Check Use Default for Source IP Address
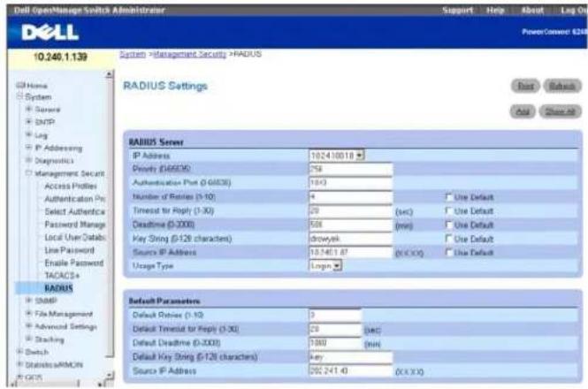Viewport: 588px width, 389px height. (x=448, y=252)
